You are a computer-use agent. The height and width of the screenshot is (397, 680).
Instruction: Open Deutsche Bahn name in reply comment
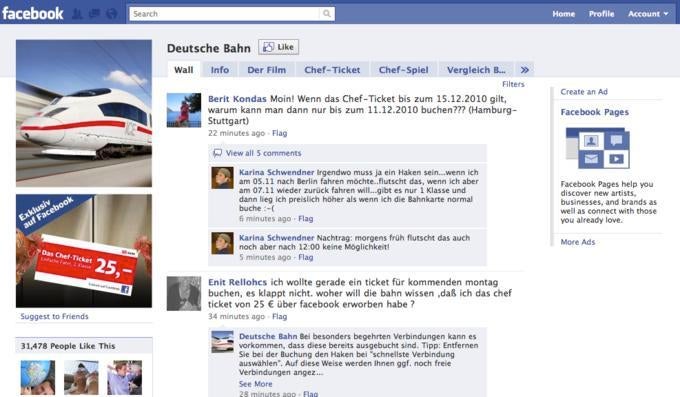click(x=268, y=336)
